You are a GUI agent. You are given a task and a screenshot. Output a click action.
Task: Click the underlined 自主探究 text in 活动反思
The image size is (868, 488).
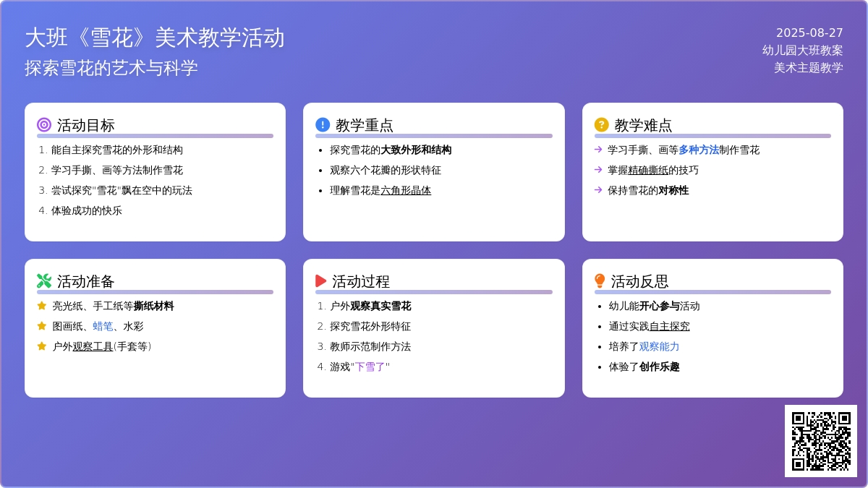pos(670,326)
